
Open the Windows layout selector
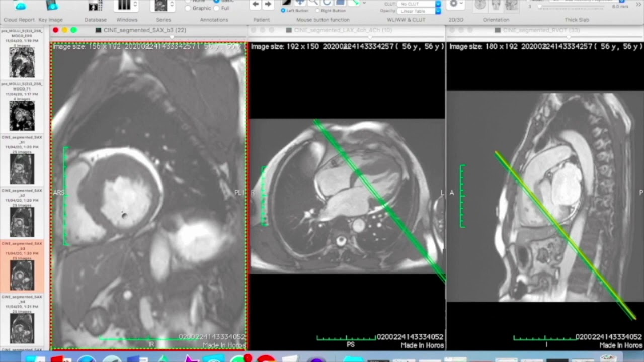[x=125, y=6]
